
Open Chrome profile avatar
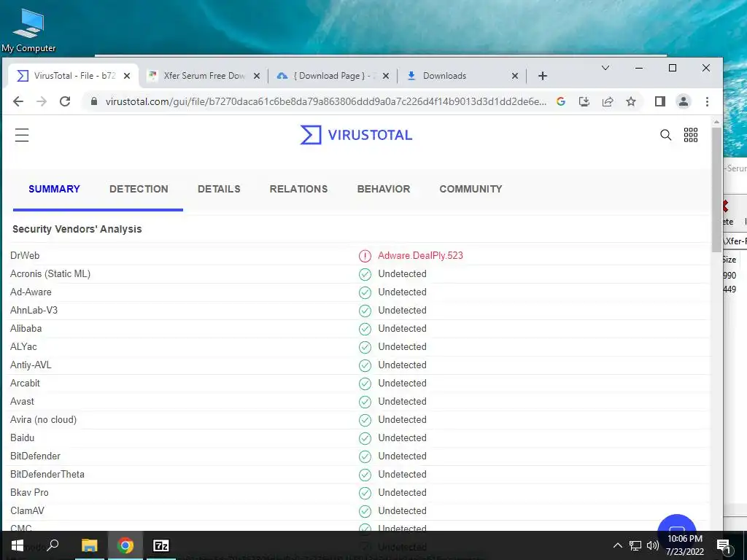683,101
